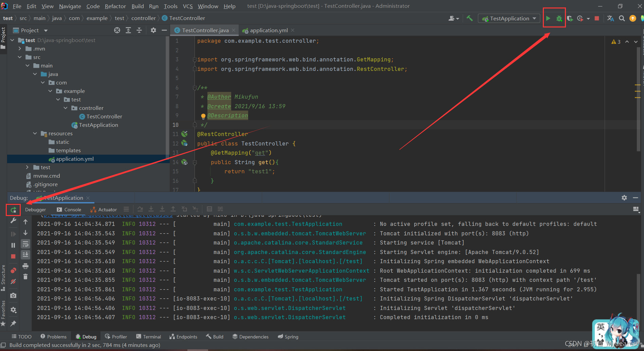Click the Spring bean gutter icon on line 11
Screen dimensions: 644x351
[184, 134]
